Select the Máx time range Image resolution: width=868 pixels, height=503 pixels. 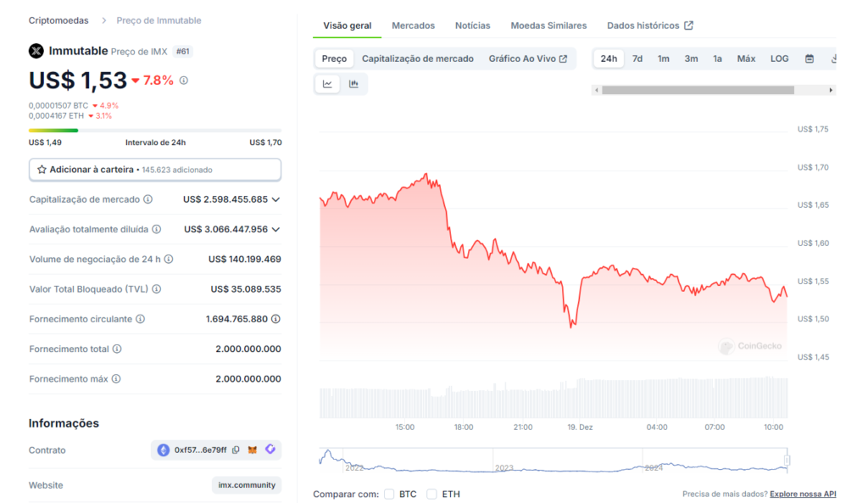(746, 59)
